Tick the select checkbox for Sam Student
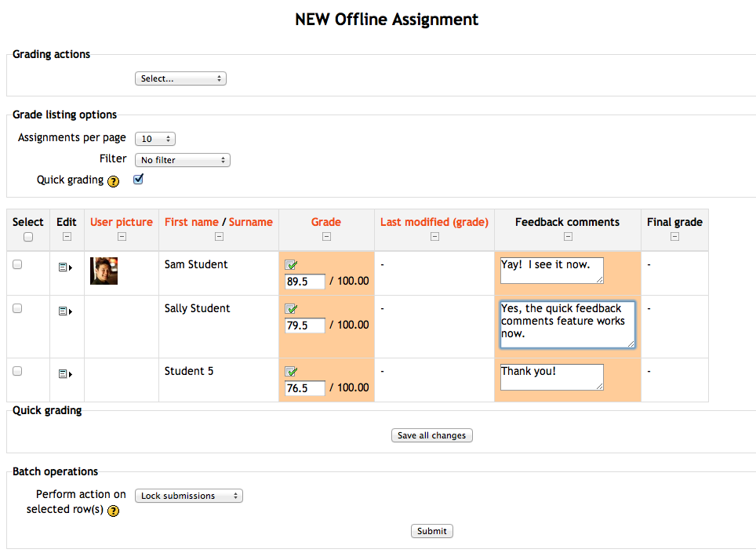 [17, 264]
